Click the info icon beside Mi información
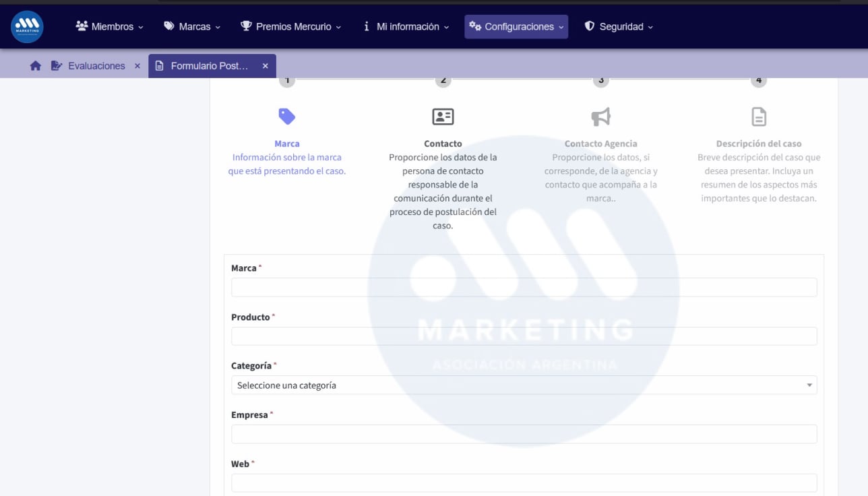Screen dimensions: 868x496 tap(367, 26)
